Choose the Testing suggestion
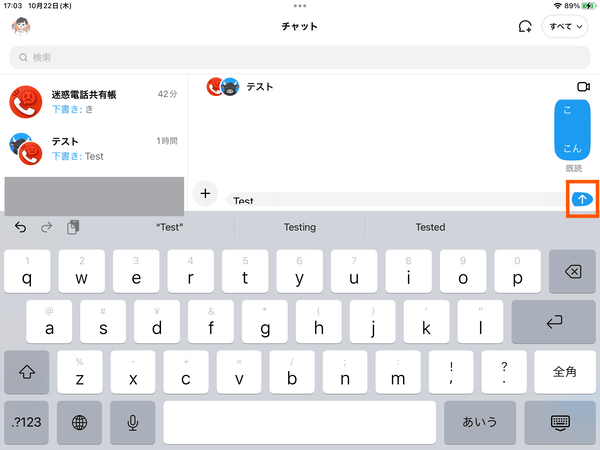Screen dimensions: 600x450 point(300,227)
